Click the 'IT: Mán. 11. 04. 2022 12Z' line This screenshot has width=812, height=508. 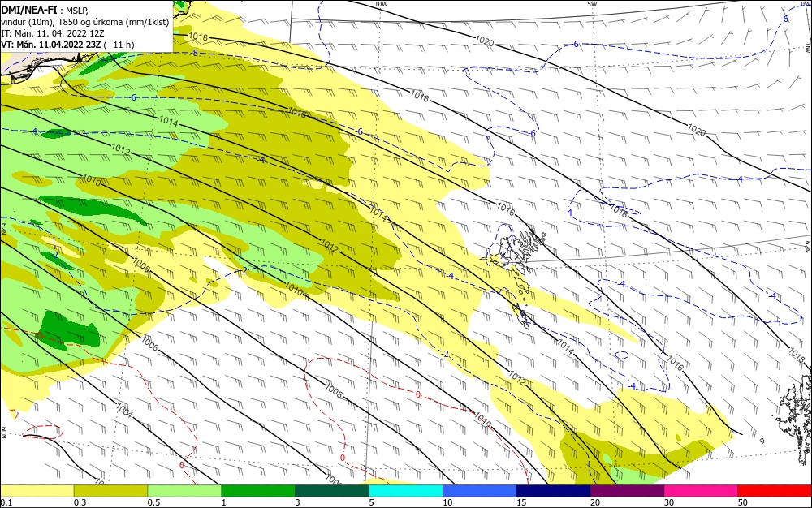[x=53, y=33]
